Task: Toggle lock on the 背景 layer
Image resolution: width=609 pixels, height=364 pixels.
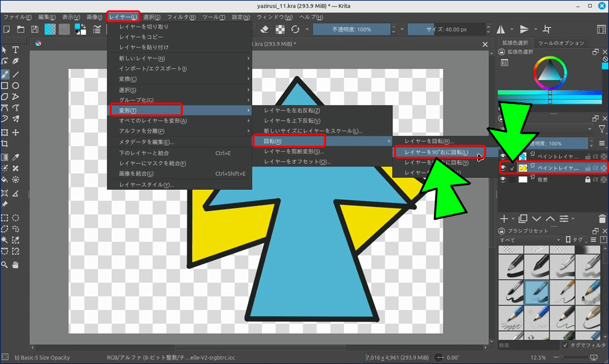Action: coord(588,180)
